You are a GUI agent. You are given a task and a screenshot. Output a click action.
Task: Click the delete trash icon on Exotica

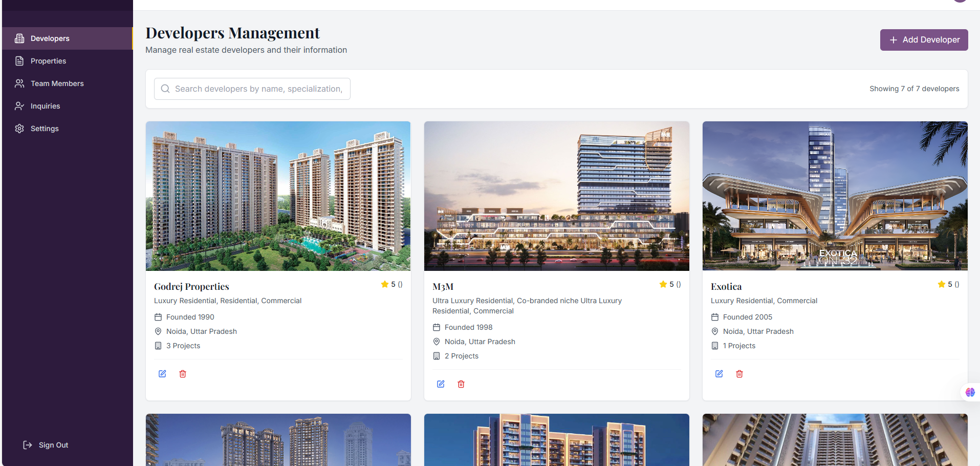tap(739, 374)
